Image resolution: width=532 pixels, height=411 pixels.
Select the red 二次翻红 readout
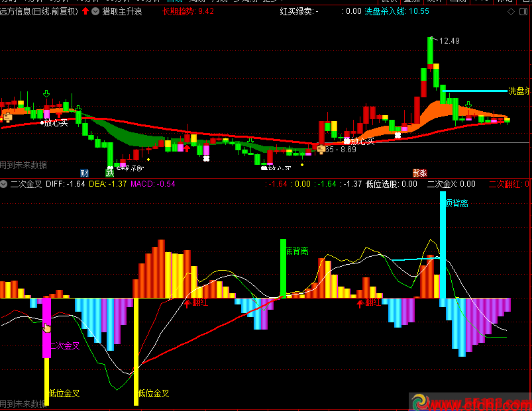tap(509, 184)
